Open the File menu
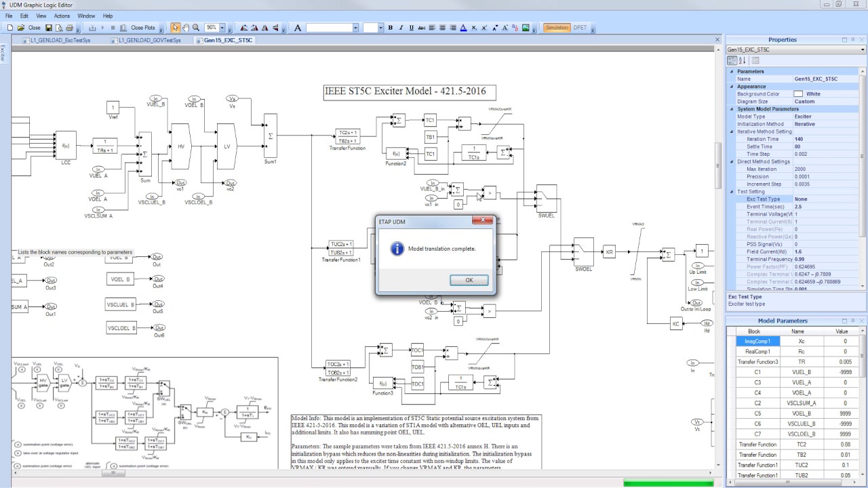The width and height of the screenshot is (868, 488). (9, 16)
